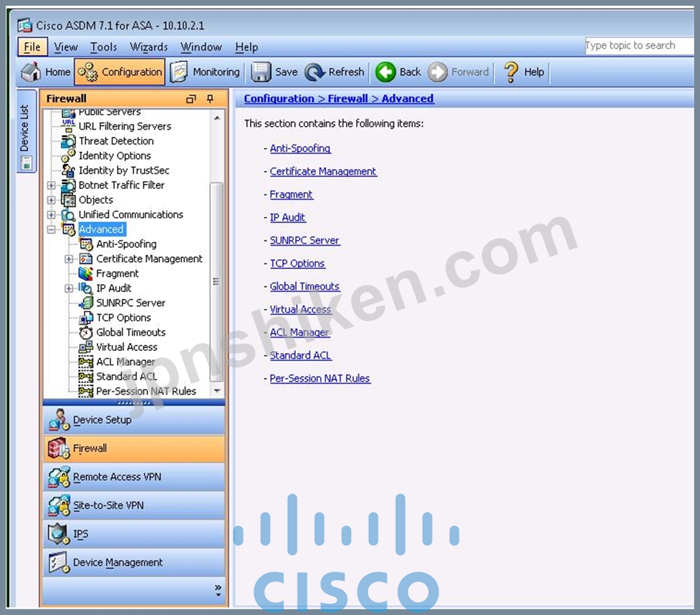
Task: Click the Anti-Spoofing tree icon
Action: point(86,244)
